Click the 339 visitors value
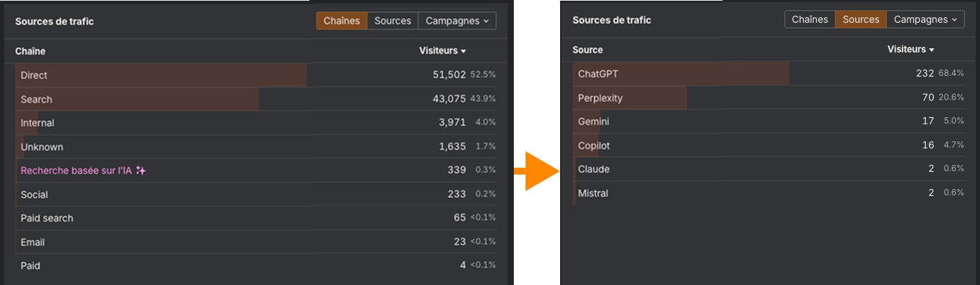The image size is (980, 285). click(x=457, y=170)
